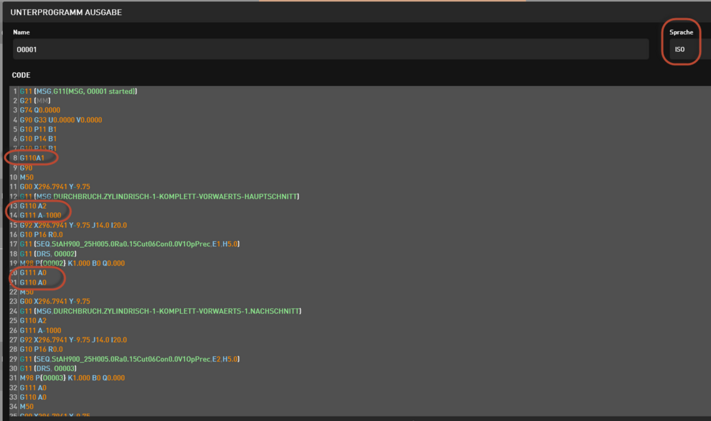Select the HAUPTSCHNITT message on line 12

tap(160, 196)
